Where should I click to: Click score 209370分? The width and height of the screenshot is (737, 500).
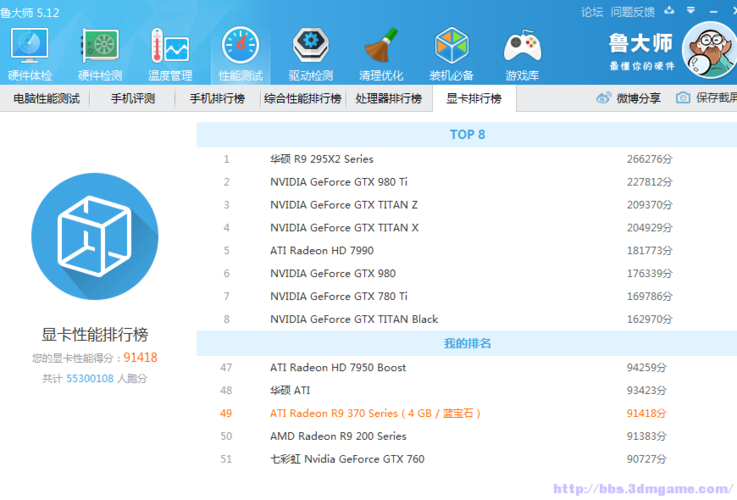(x=650, y=205)
